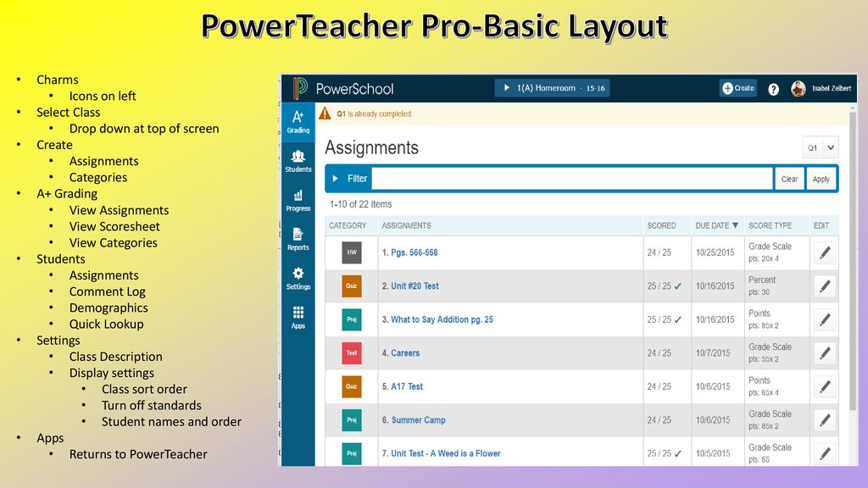
Task: Edit What to Say Addition pencil icon
Action: 825,319
